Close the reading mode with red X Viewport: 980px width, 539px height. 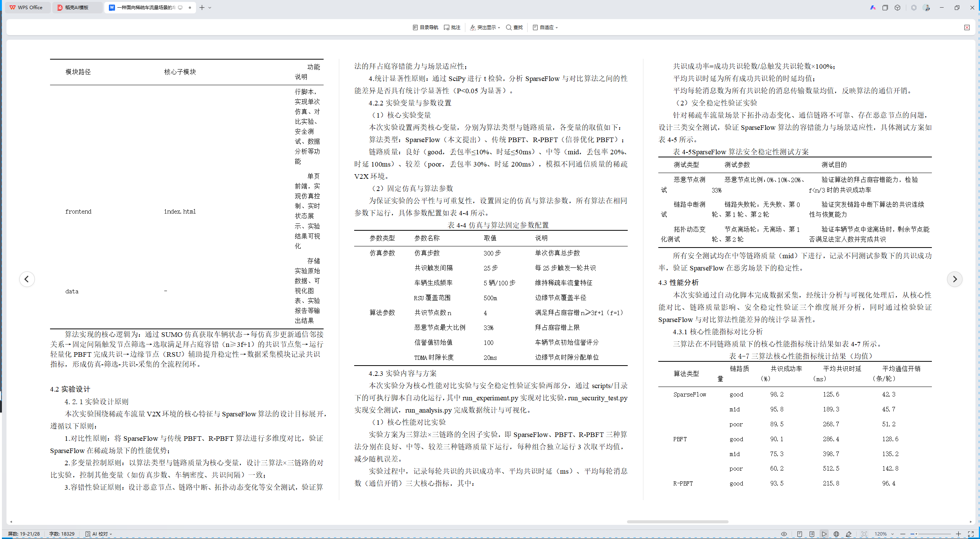(x=967, y=28)
